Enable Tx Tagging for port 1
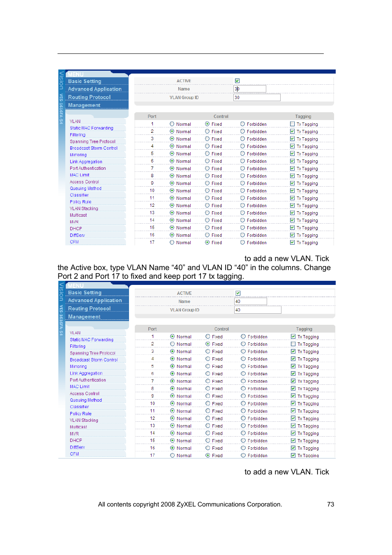Screen dimensions: 392x555 [292, 124]
